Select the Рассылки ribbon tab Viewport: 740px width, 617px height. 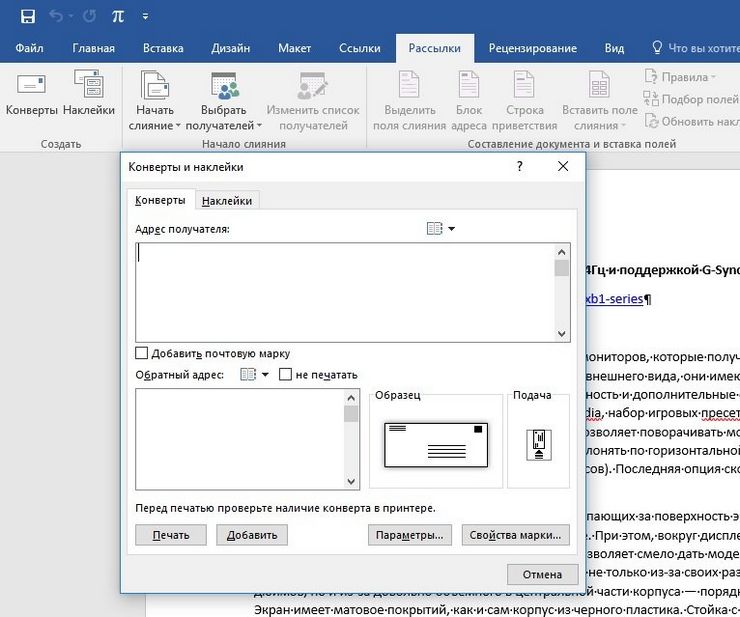click(x=435, y=48)
